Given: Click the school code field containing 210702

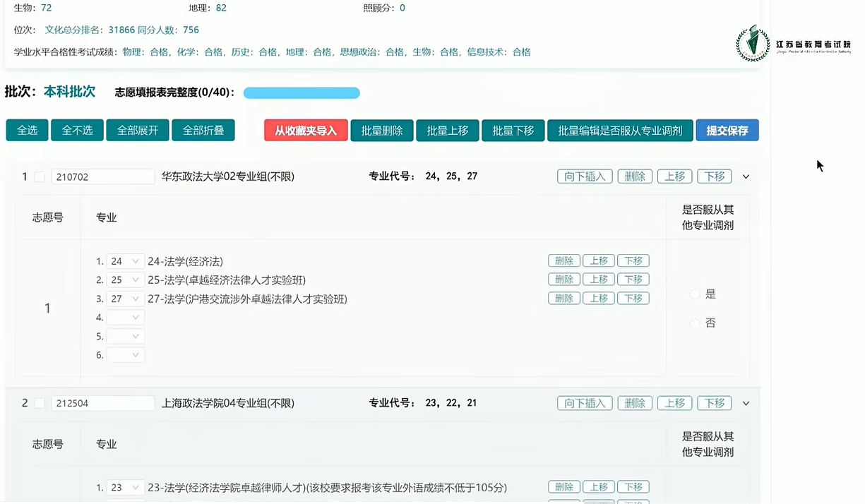Looking at the screenshot, I should (102, 176).
